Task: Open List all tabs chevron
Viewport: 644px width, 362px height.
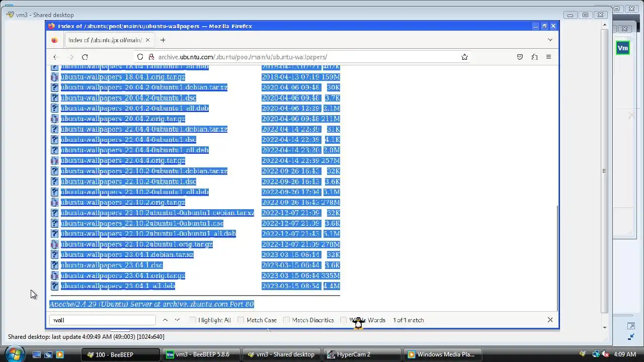Action: (x=550, y=40)
